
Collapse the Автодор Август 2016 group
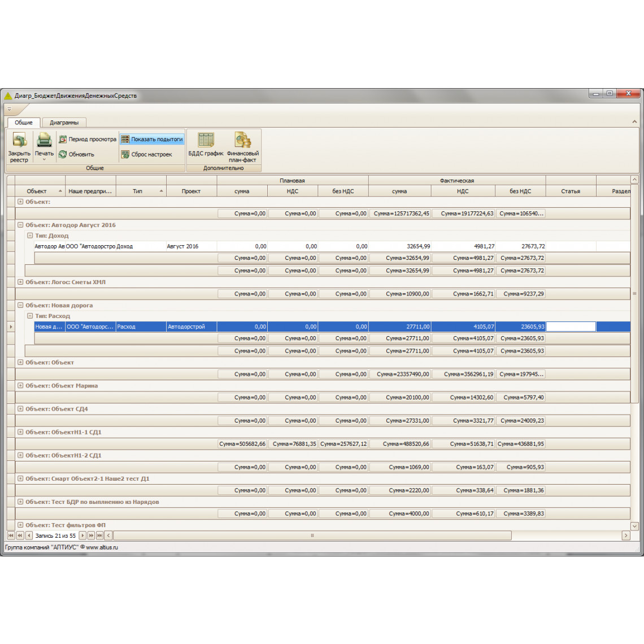coord(20,225)
